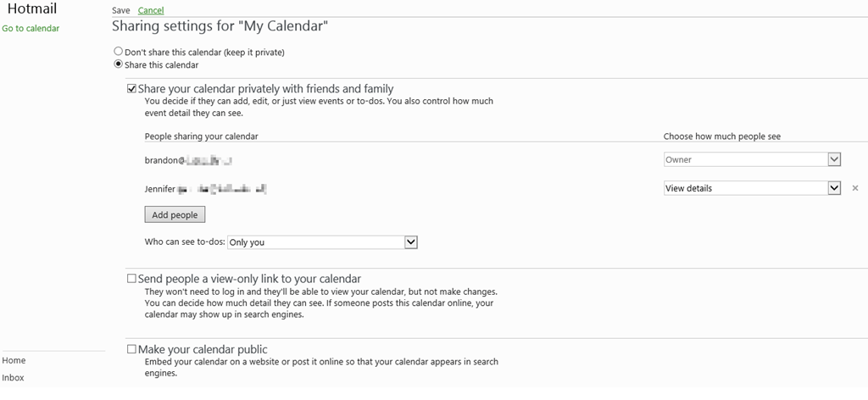Screen dimensions: 868x400
Task: Open the Go to calendar link
Action: click(x=31, y=29)
